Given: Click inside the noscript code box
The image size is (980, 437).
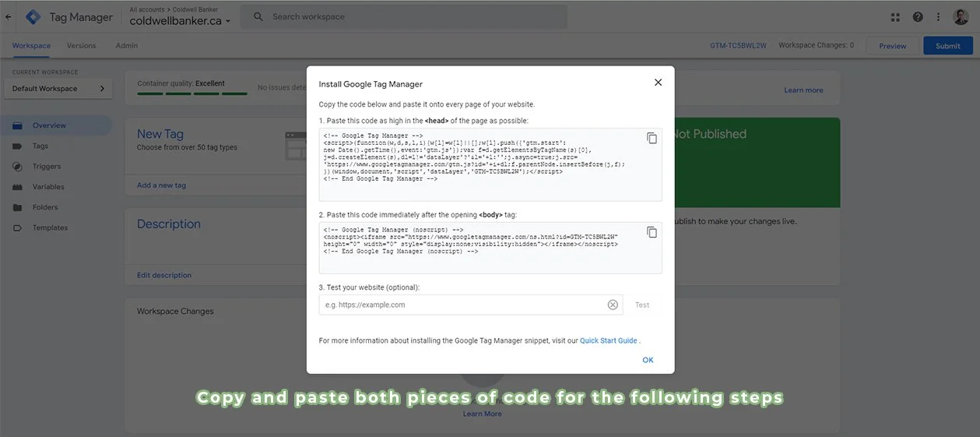Looking at the screenshot, I should 490,248.
